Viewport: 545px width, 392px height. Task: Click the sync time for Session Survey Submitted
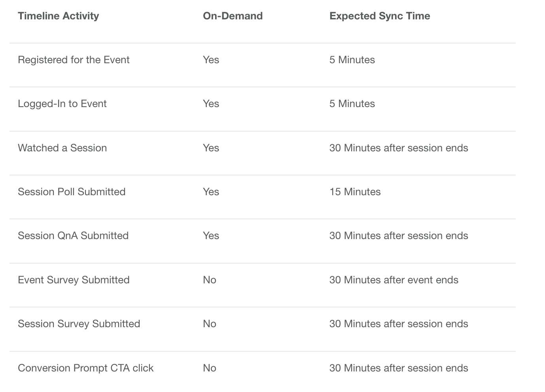(x=399, y=324)
